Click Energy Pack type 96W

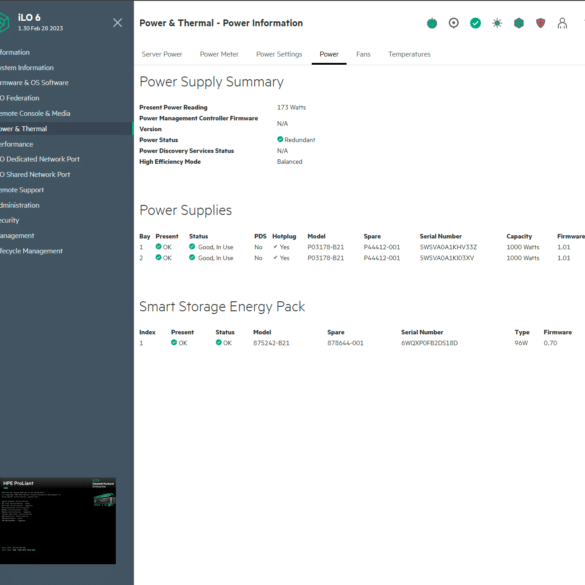click(521, 343)
